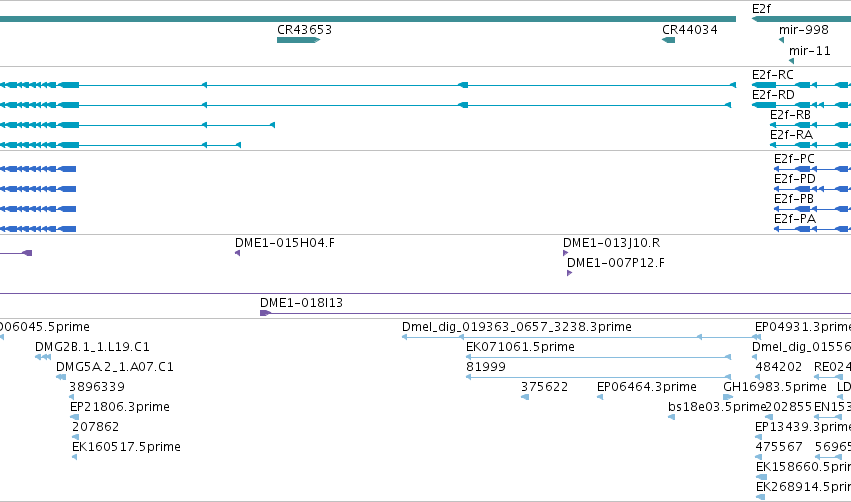Select the EK071061.5prime feature
Viewport: 851px width, 502px height.
[x=599, y=357]
